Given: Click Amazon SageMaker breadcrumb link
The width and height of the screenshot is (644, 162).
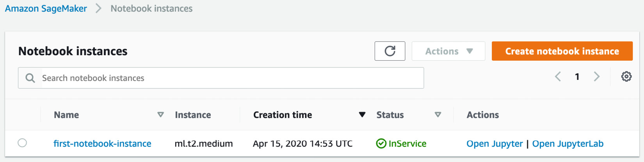Looking at the screenshot, I should 46,8.
